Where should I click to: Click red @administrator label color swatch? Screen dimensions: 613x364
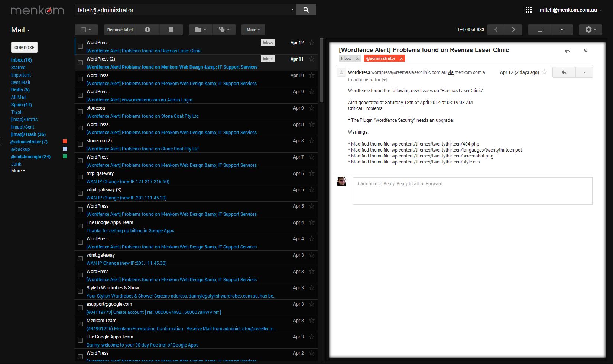coord(65,142)
